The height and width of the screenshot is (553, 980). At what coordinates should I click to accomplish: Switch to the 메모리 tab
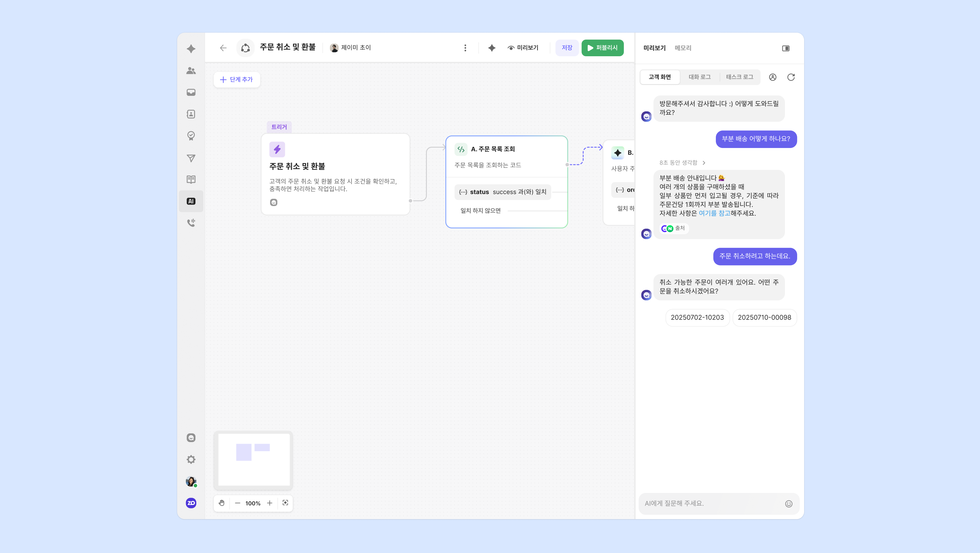[683, 48]
